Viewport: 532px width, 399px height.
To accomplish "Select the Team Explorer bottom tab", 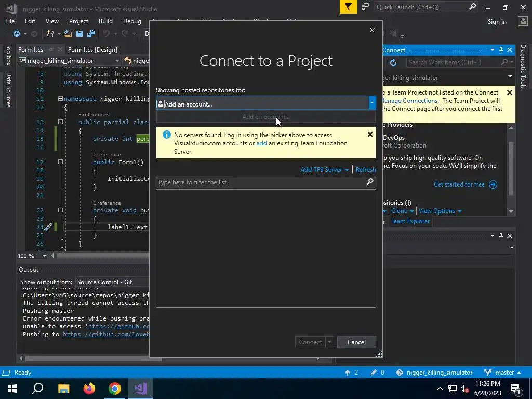I will coord(410,221).
